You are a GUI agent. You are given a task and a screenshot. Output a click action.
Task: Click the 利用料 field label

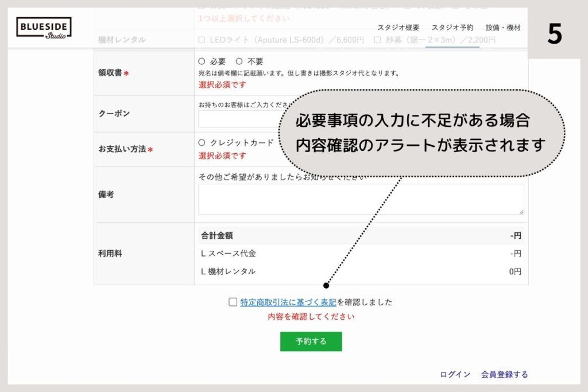point(110,253)
